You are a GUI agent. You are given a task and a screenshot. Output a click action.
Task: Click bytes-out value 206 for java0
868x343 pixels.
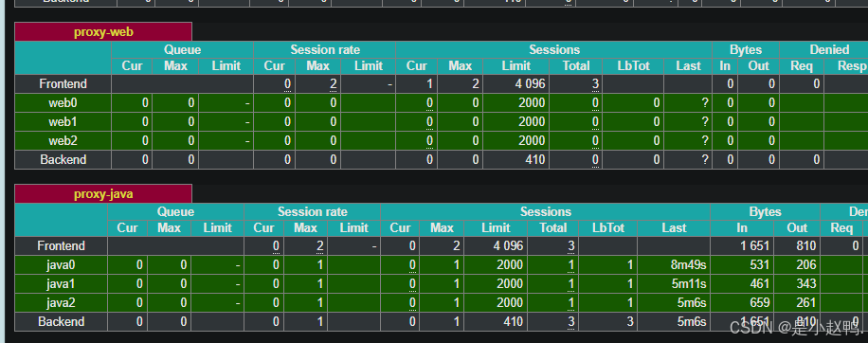tap(806, 265)
